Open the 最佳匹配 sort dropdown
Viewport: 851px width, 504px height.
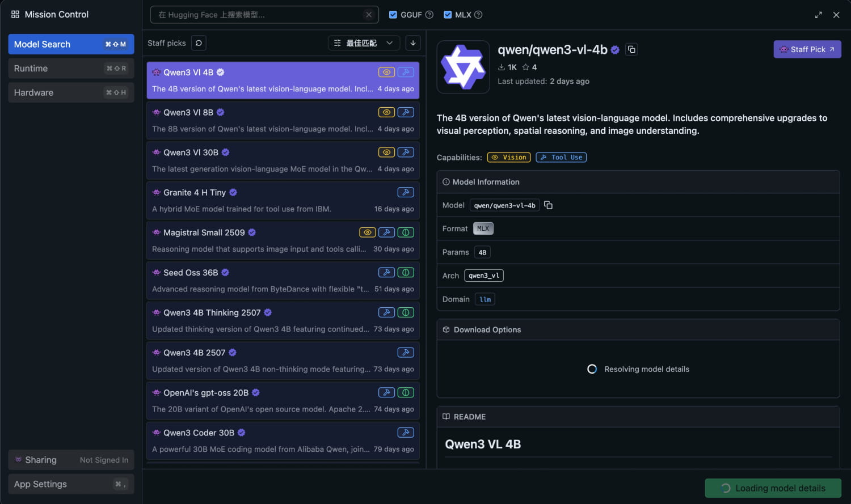coord(363,43)
